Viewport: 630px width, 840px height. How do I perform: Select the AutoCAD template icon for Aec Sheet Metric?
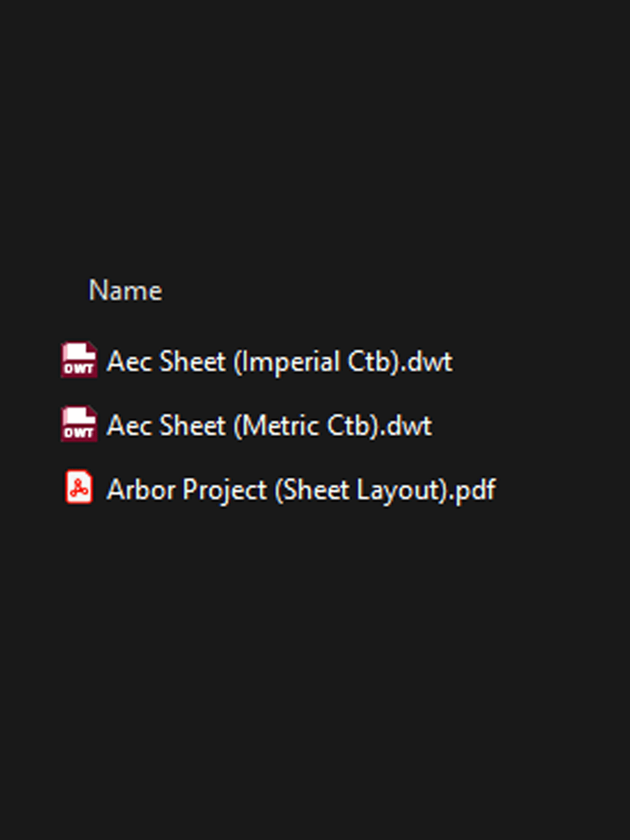click(x=79, y=425)
